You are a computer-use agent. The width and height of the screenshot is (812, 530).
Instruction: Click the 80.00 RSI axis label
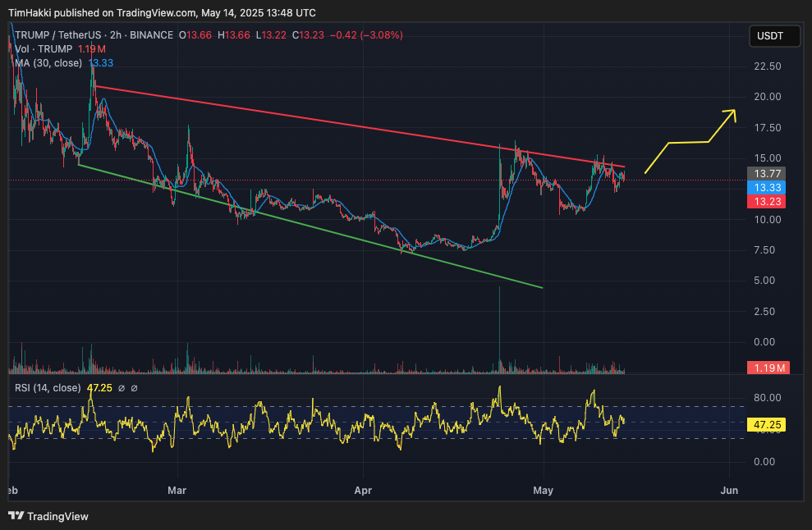[x=768, y=397]
